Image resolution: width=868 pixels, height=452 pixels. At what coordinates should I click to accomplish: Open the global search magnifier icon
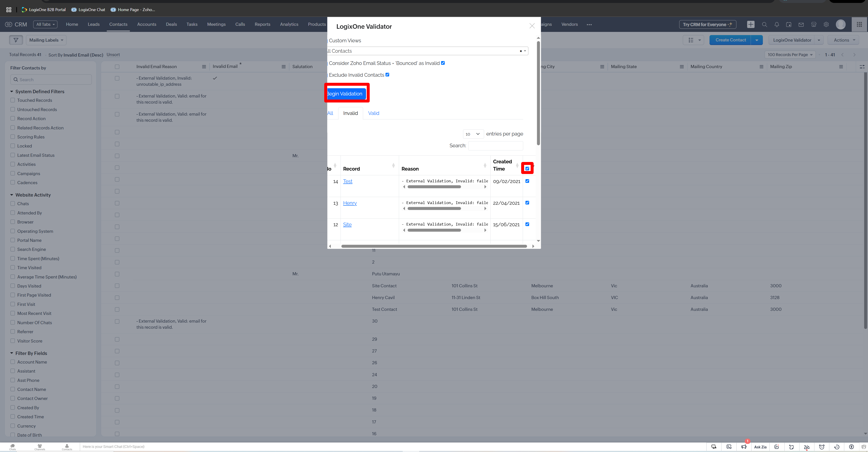click(764, 24)
